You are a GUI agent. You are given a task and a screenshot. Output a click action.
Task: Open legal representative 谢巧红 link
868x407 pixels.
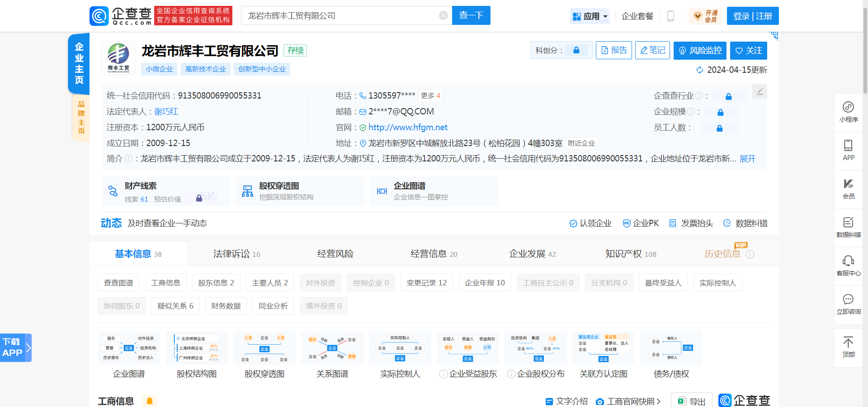click(166, 112)
